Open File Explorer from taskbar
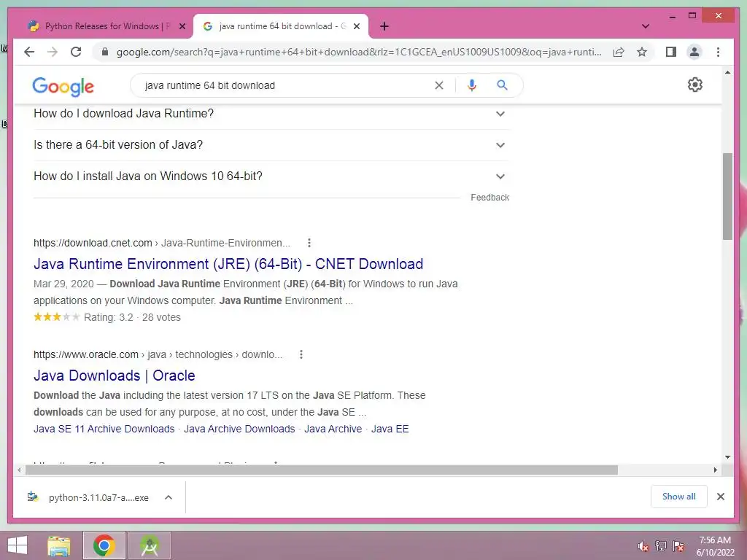This screenshot has width=747, height=560. point(59,545)
